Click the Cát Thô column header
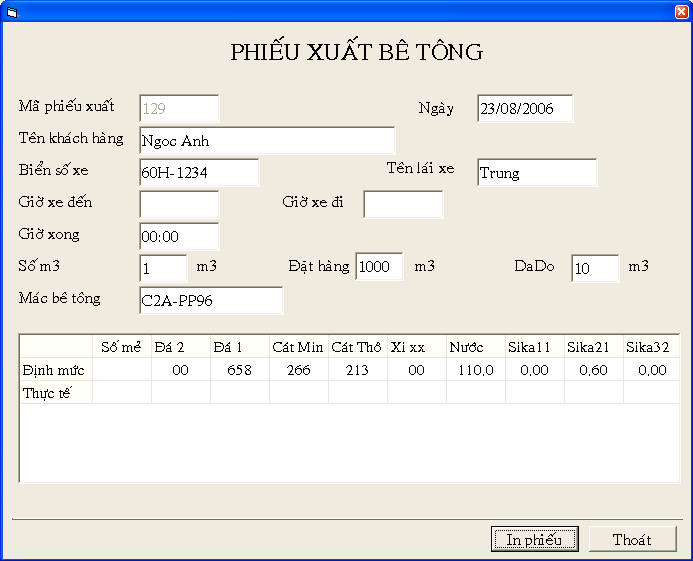Viewport: 693px width, 561px height. click(358, 347)
